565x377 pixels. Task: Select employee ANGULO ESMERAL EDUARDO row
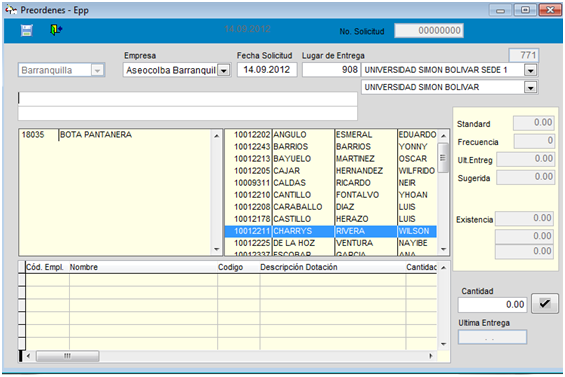331,135
